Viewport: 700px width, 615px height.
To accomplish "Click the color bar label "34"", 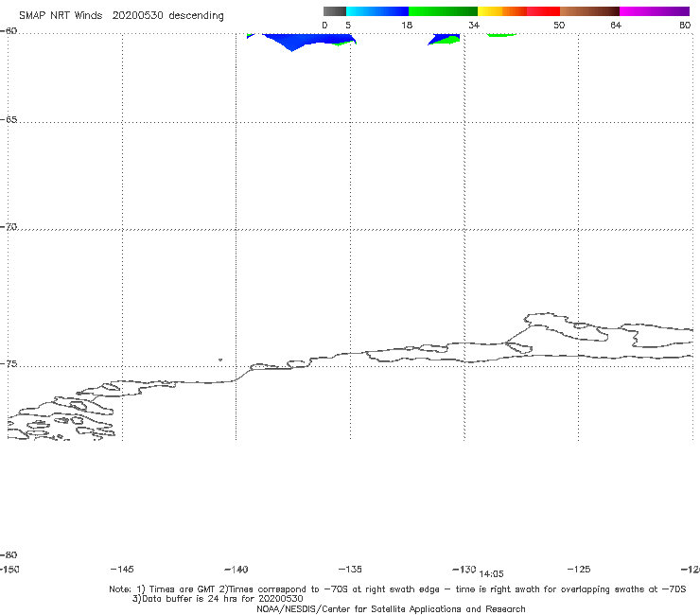I will click(x=474, y=25).
